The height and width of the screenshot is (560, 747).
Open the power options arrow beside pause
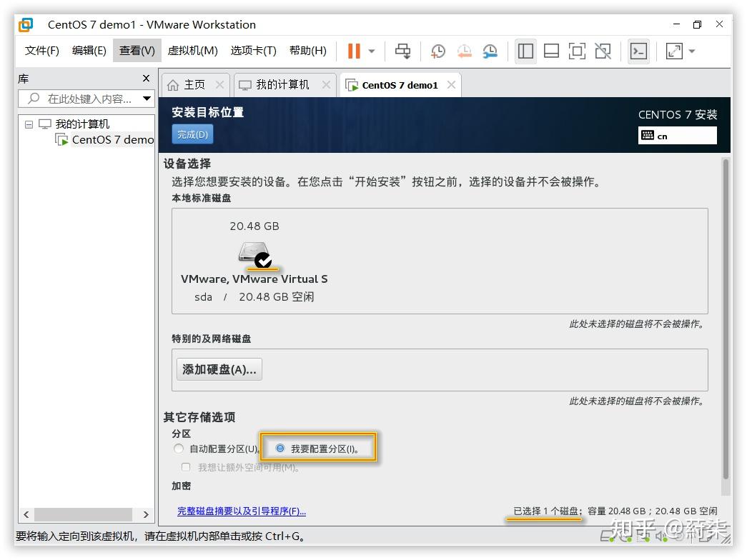[372, 51]
